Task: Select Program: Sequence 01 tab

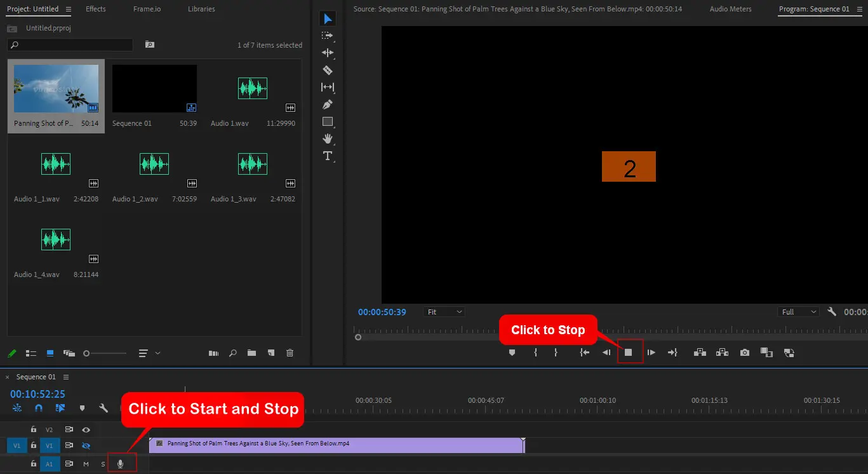Action: [814, 9]
